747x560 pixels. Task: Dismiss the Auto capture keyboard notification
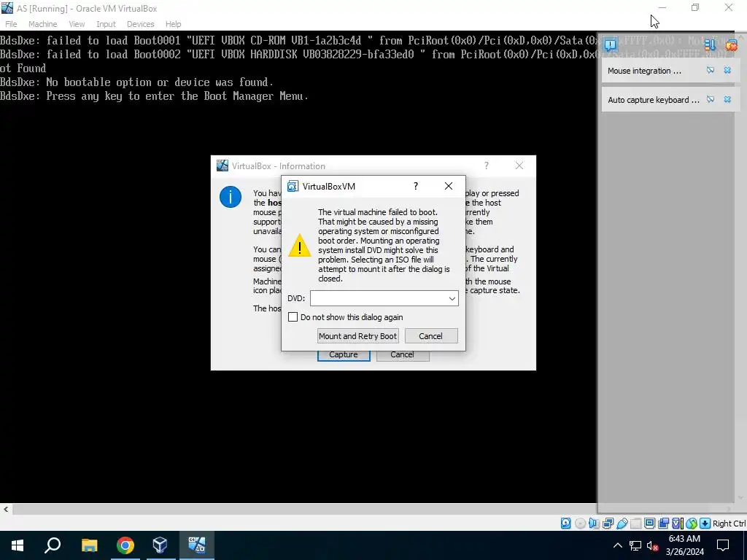point(727,99)
